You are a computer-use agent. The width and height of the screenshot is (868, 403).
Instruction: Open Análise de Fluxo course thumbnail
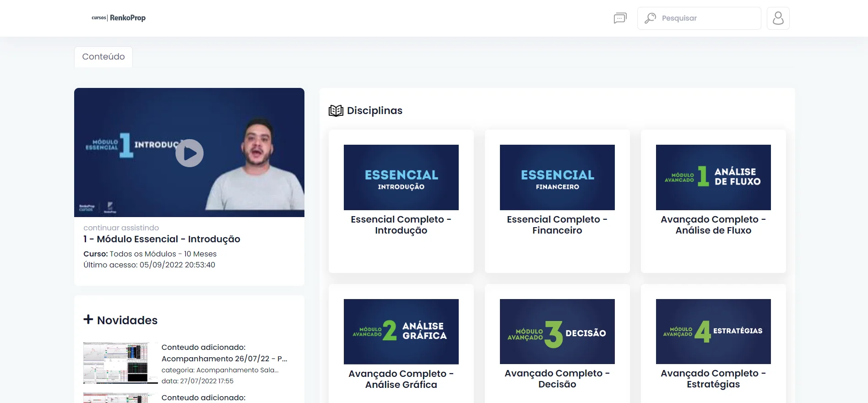713,177
